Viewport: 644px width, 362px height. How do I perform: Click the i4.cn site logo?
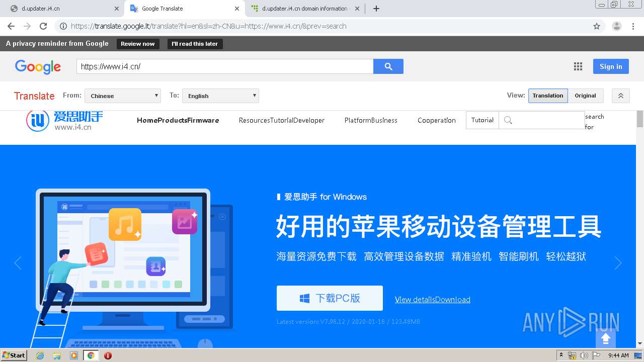(x=64, y=120)
